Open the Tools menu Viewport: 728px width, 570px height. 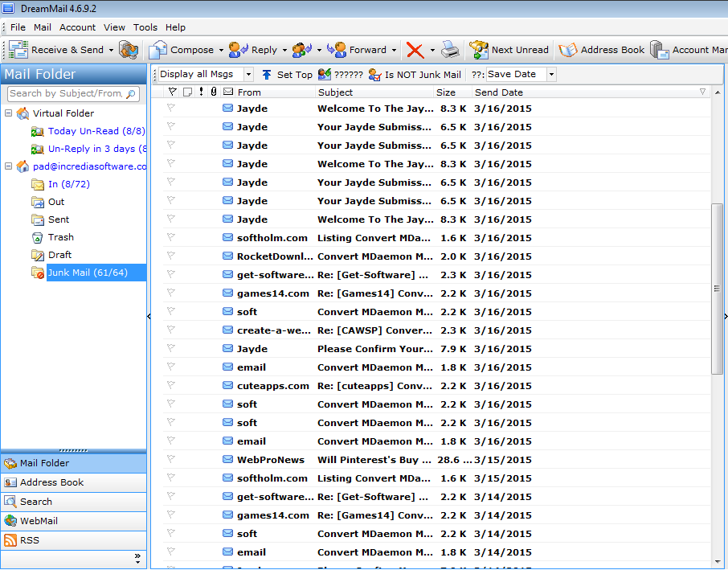click(145, 27)
